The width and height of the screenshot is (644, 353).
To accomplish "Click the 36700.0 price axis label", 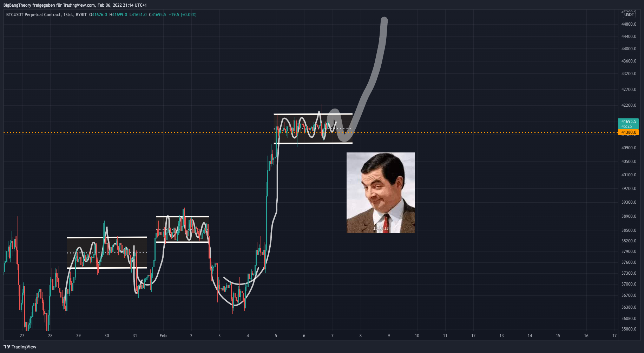I will click(629, 295).
